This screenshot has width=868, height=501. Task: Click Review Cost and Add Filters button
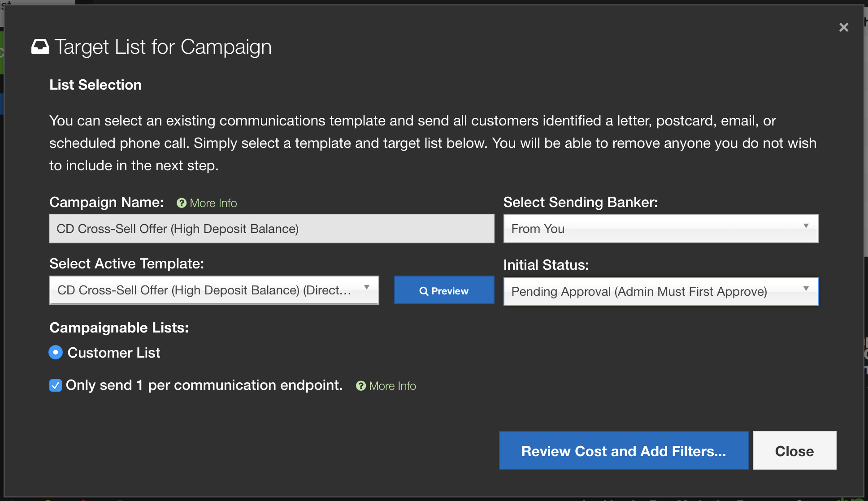pos(623,451)
